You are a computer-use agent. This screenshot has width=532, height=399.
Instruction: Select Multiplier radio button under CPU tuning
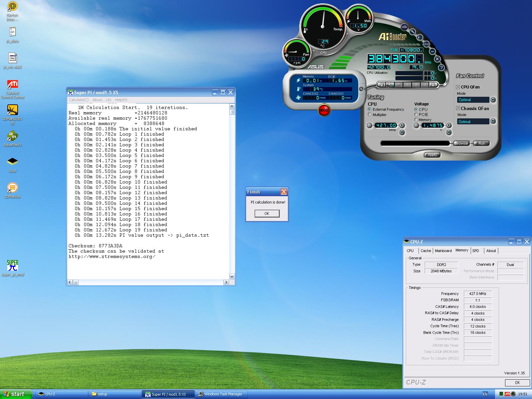[x=369, y=115]
